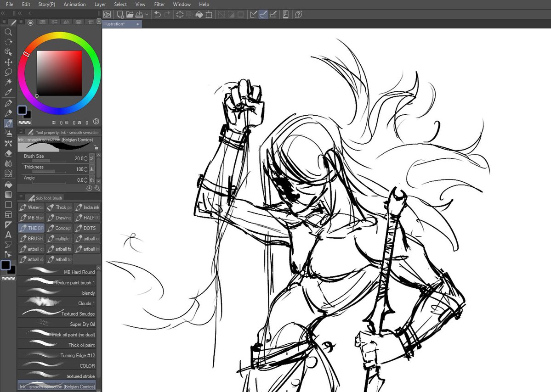Select the Zoom magnifier tool
This screenshot has height=392, width=551.
tap(8, 32)
